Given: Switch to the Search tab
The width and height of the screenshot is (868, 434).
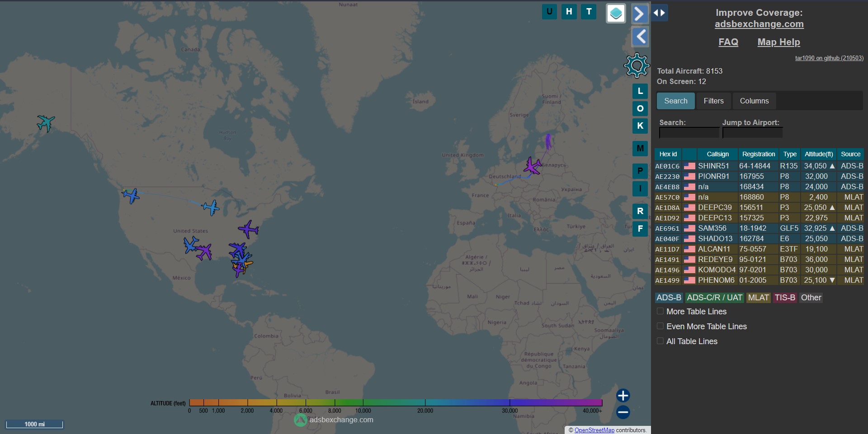Looking at the screenshot, I should [x=676, y=101].
